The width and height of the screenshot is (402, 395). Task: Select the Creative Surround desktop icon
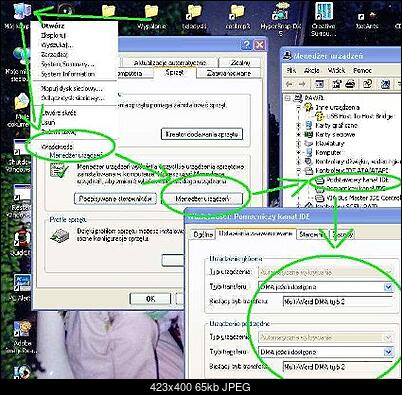324,18
